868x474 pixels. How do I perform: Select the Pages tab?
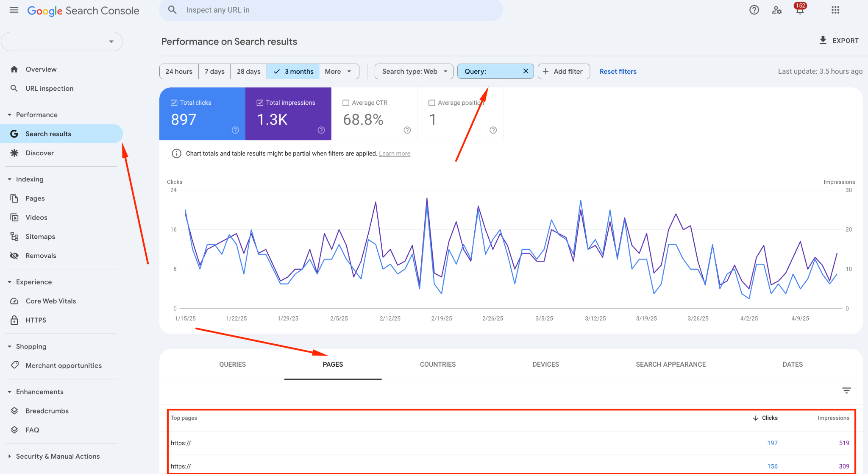pyautogui.click(x=333, y=364)
